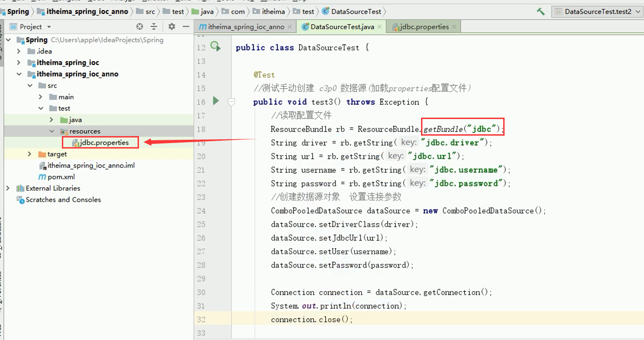
Task: Click the .idea folder icon
Action: click(x=31, y=51)
